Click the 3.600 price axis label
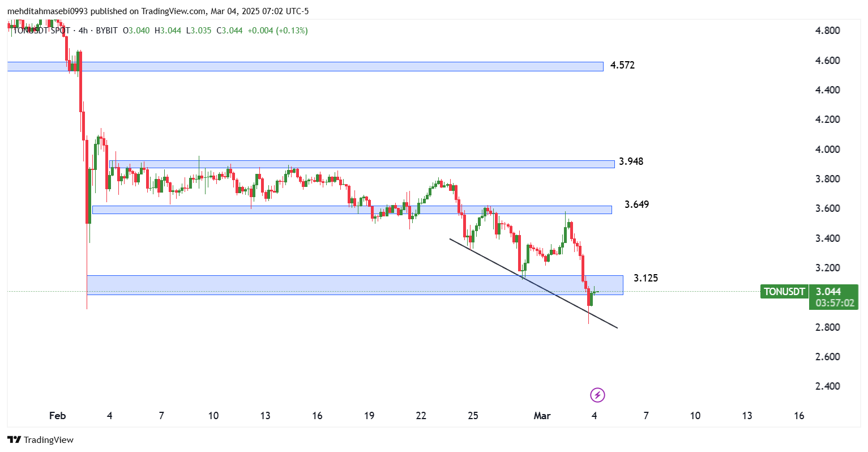868x452 pixels. coord(827,208)
